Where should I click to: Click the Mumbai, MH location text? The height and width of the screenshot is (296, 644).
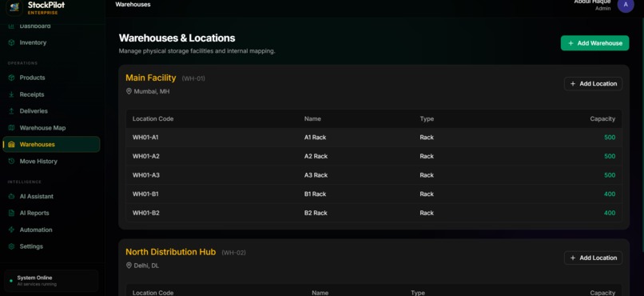pyautogui.click(x=152, y=91)
